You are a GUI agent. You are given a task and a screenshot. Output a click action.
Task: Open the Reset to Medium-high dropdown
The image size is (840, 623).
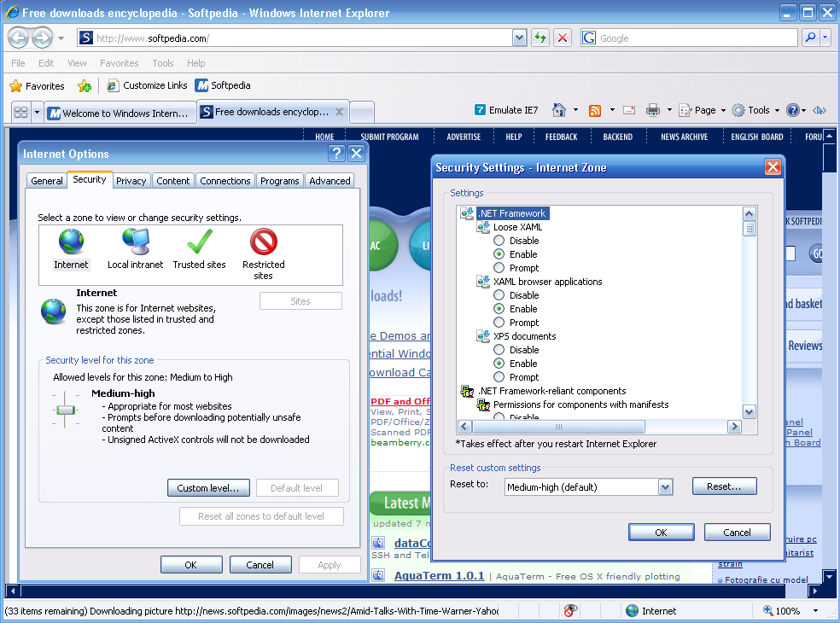[665, 487]
